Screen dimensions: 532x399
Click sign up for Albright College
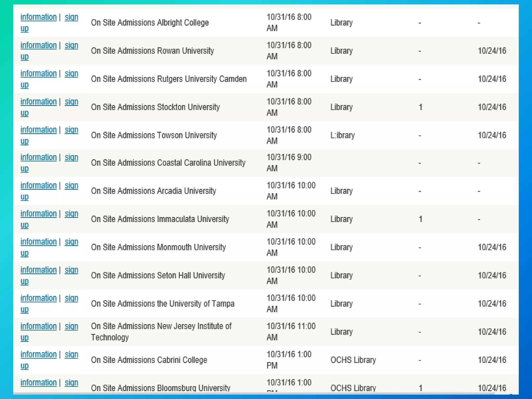pyautogui.click(x=71, y=17)
